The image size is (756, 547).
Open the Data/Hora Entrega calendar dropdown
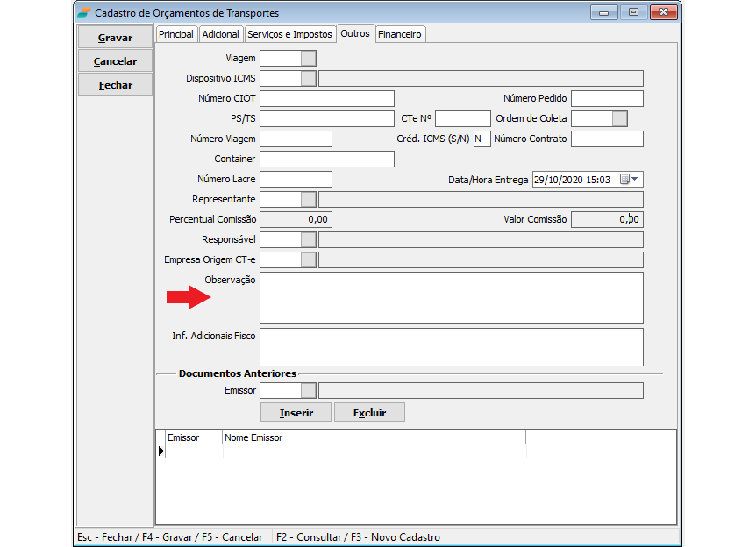click(x=631, y=180)
